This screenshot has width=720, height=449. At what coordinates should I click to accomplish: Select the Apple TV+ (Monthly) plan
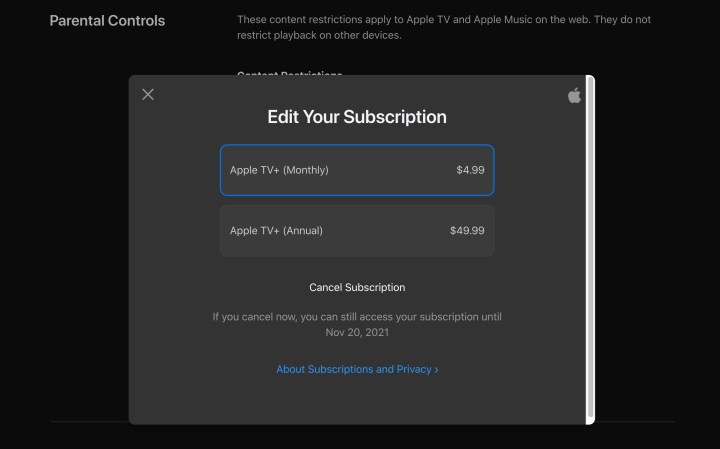357,170
